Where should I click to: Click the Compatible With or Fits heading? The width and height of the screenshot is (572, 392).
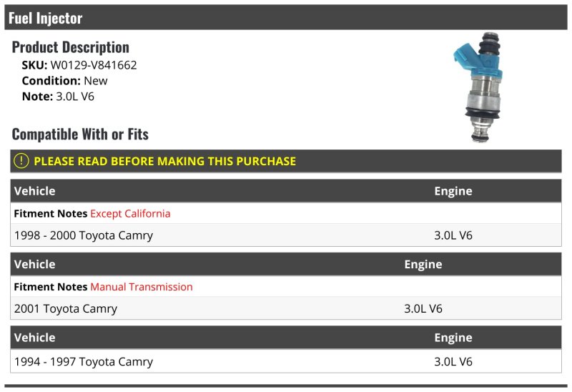pyautogui.click(x=80, y=134)
